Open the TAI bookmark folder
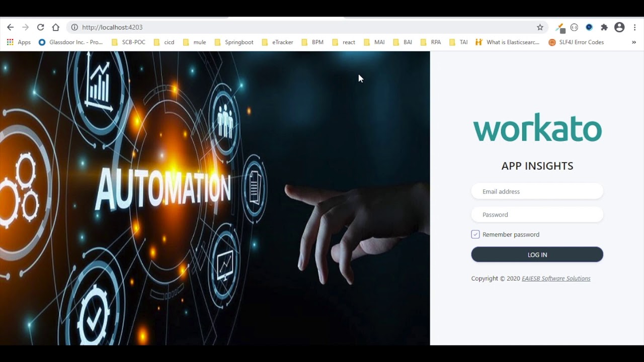 click(x=458, y=42)
